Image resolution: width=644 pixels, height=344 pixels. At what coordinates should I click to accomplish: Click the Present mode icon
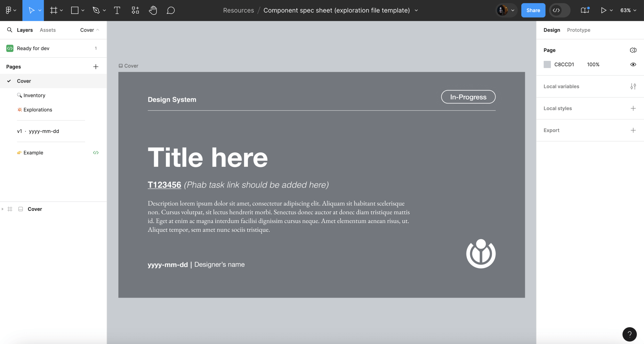pos(603,10)
